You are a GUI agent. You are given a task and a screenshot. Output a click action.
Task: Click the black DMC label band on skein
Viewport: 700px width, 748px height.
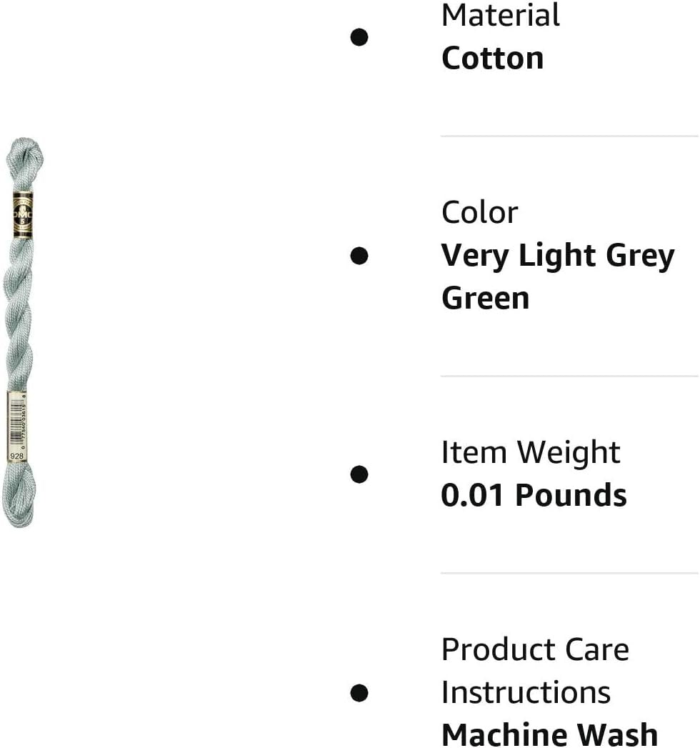(x=20, y=213)
